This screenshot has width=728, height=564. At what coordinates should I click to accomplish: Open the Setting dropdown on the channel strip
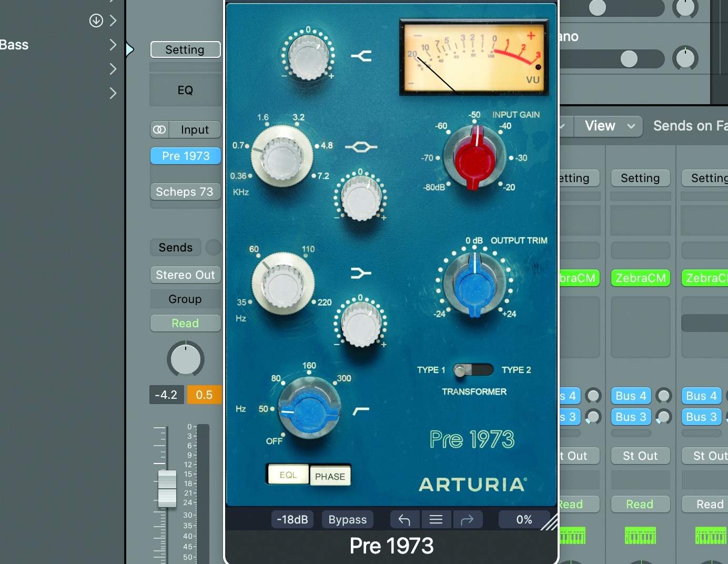pyautogui.click(x=185, y=49)
